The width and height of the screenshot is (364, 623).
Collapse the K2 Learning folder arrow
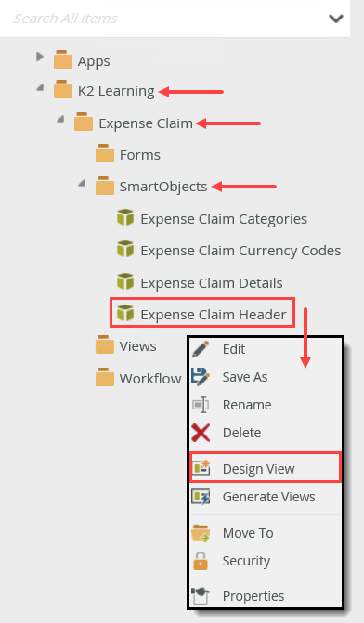pos(40,87)
